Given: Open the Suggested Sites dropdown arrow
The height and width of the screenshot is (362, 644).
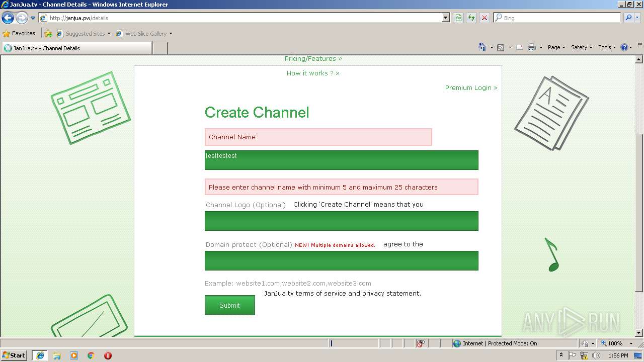Looking at the screenshot, I should (109, 34).
